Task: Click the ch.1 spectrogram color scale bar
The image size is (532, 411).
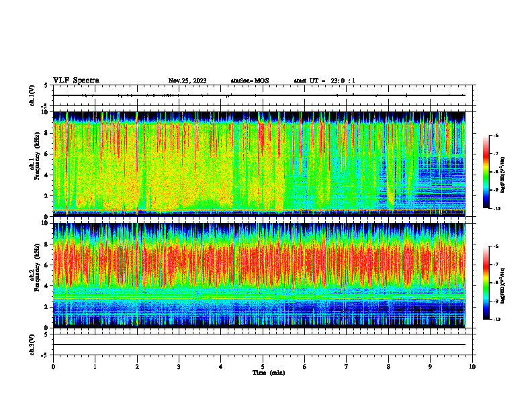Action: (486, 172)
